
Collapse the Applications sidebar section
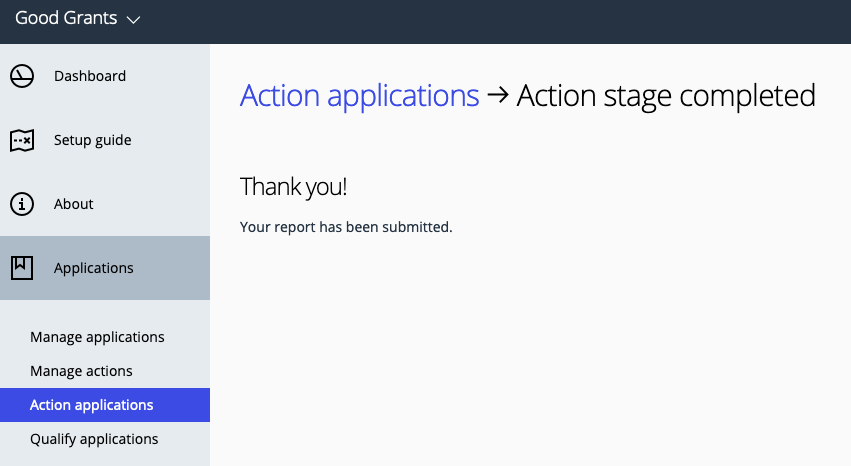[105, 268]
